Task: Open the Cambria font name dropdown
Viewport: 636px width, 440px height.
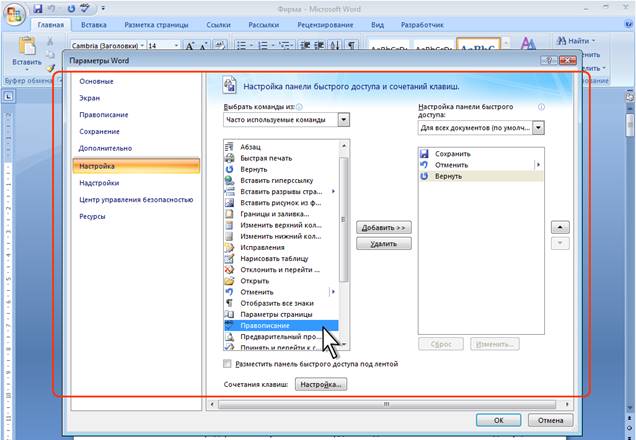Action: [139, 45]
